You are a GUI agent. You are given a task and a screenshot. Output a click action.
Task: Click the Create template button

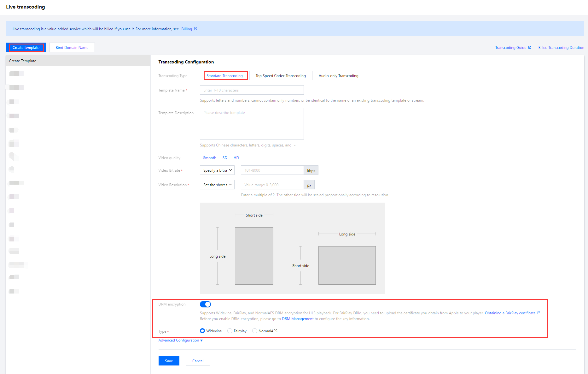click(26, 48)
